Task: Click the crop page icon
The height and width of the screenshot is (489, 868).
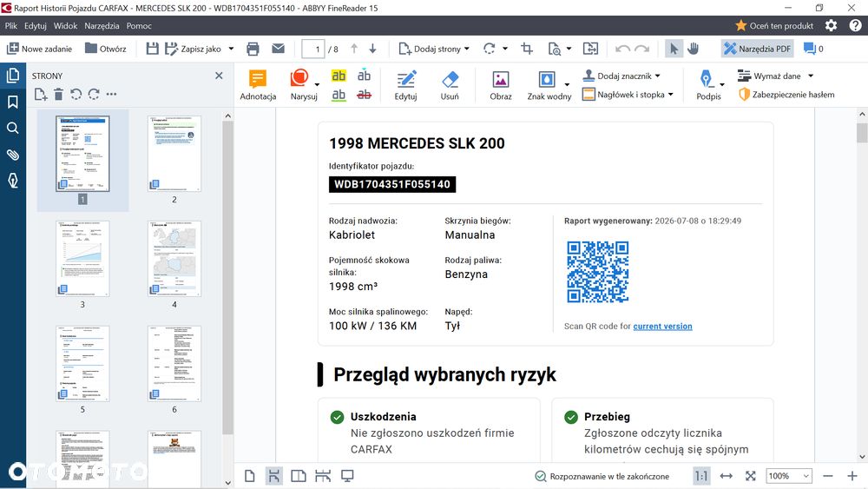Action: click(x=527, y=49)
